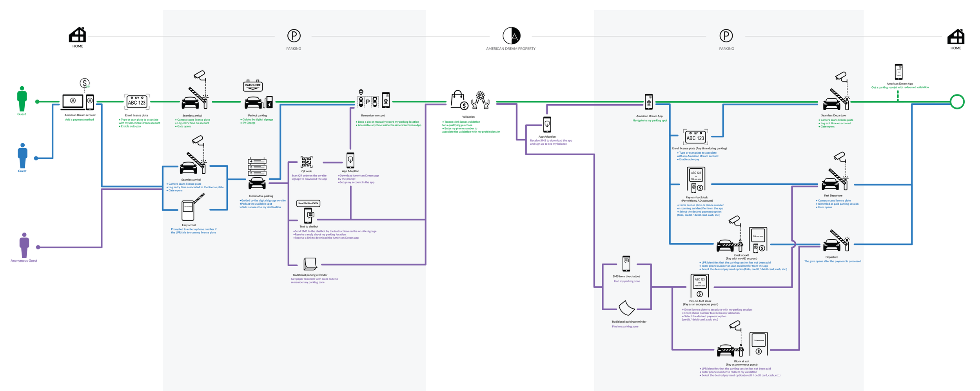Image resolution: width=980 pixels, height=391 pixels.
Task: Click the right HOME house icon
Action: 956,36
